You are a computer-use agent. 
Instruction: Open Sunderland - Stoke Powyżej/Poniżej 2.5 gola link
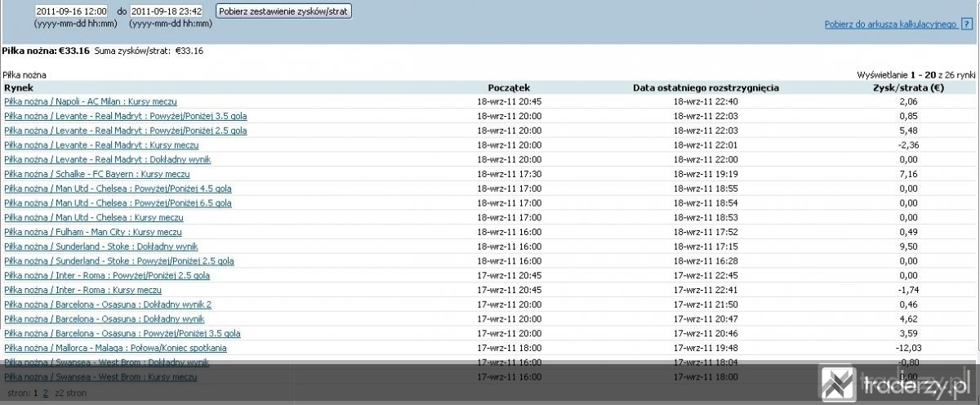pos(119,261)
